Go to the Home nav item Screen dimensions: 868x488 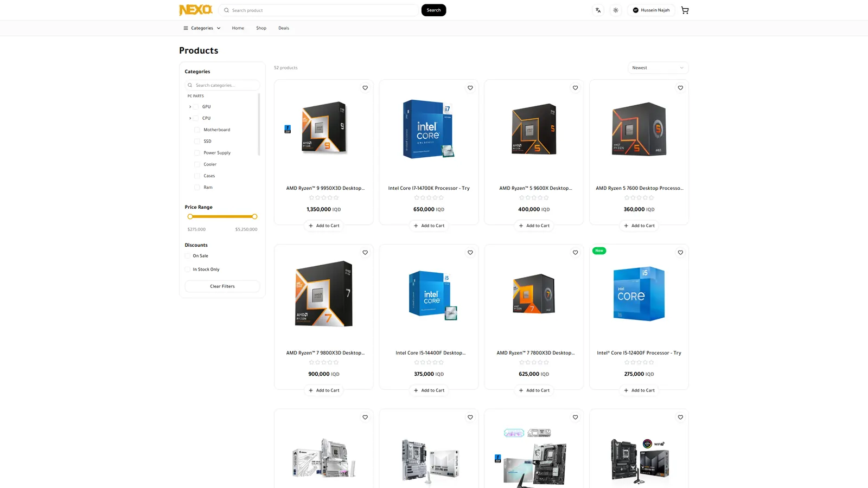238,28
